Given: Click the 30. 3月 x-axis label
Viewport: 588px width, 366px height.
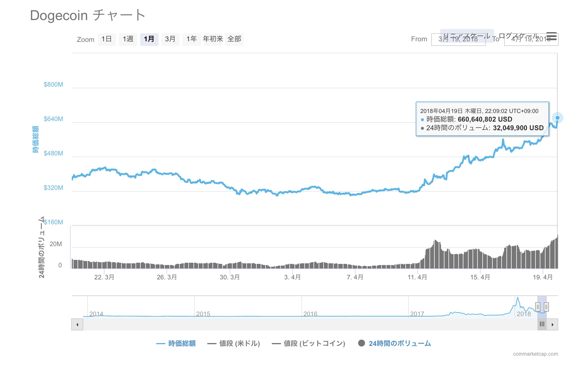Looking at the screenshot, I should [x=230, y=277].
